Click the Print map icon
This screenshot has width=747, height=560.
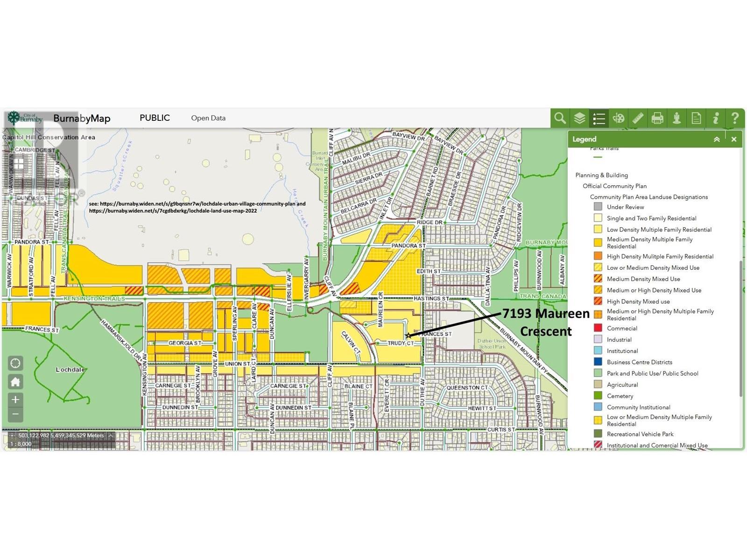[x=657, y=119]
